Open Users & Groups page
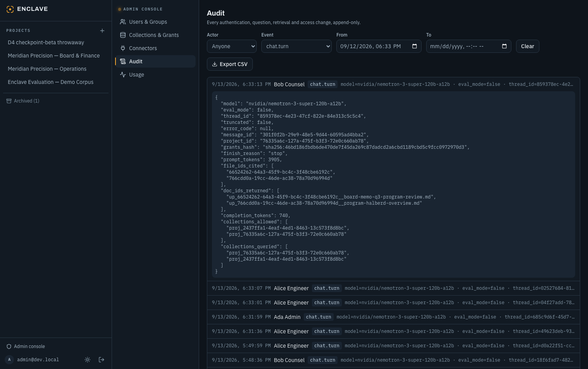The width and height of the screenshot is (588, 369). [156, 22]
